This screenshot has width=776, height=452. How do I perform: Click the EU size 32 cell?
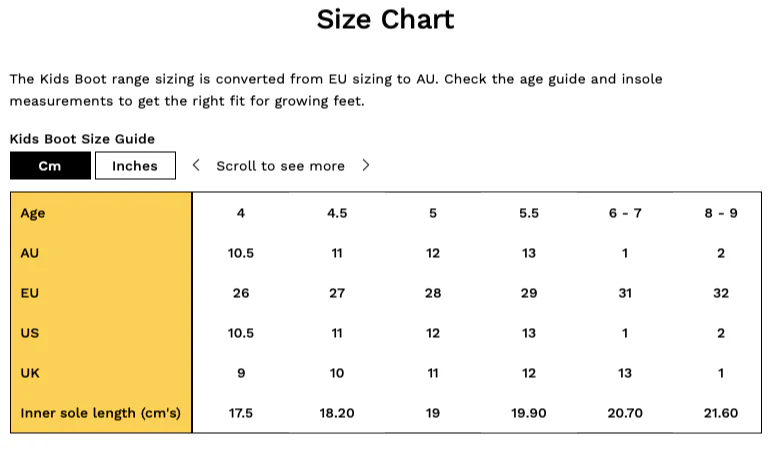point(721,293)
